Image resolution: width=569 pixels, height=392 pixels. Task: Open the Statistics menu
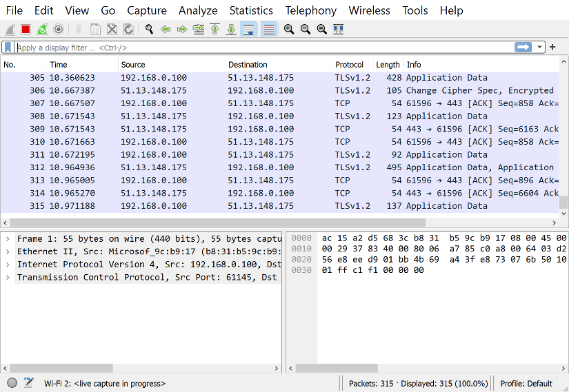[x=251, y=10]
